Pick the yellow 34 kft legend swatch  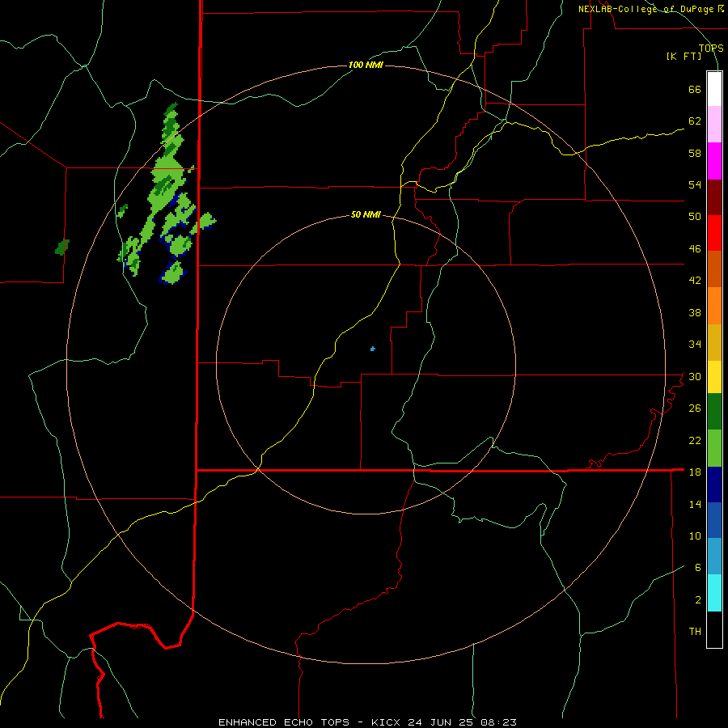point(714,377)
